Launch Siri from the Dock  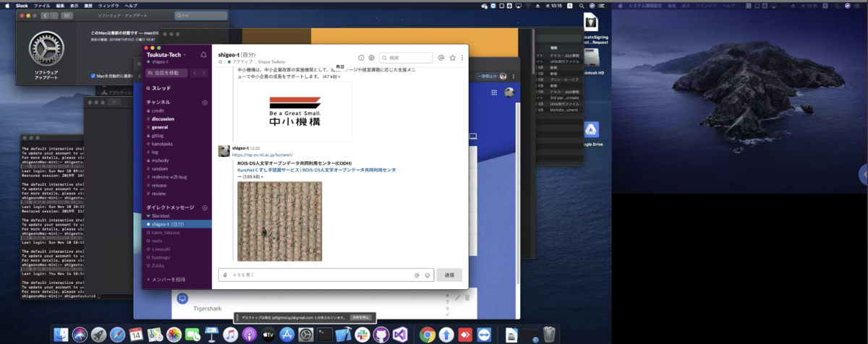(x=80, y=335)
